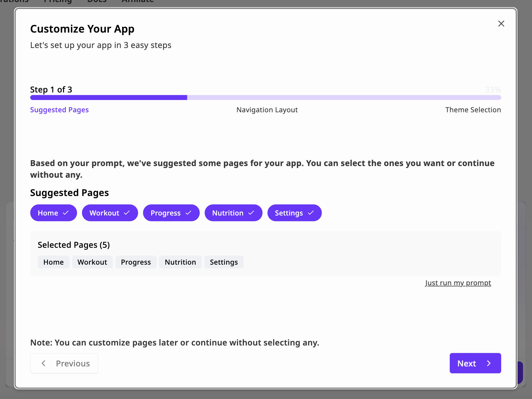The height and width of the screenshot is (399, 532).
Task: Go back with the Previous button
Action: (64, 363)
